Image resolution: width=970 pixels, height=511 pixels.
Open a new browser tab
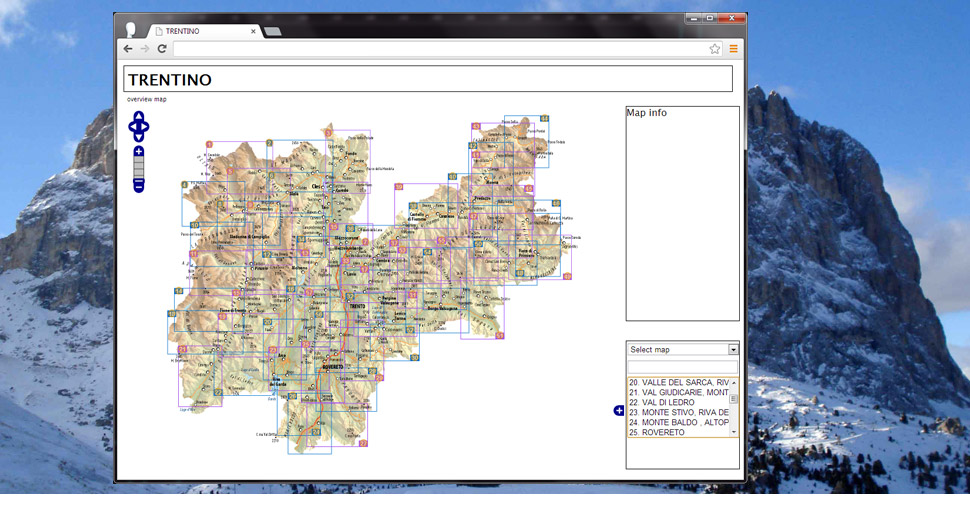[x=273, y=31]
